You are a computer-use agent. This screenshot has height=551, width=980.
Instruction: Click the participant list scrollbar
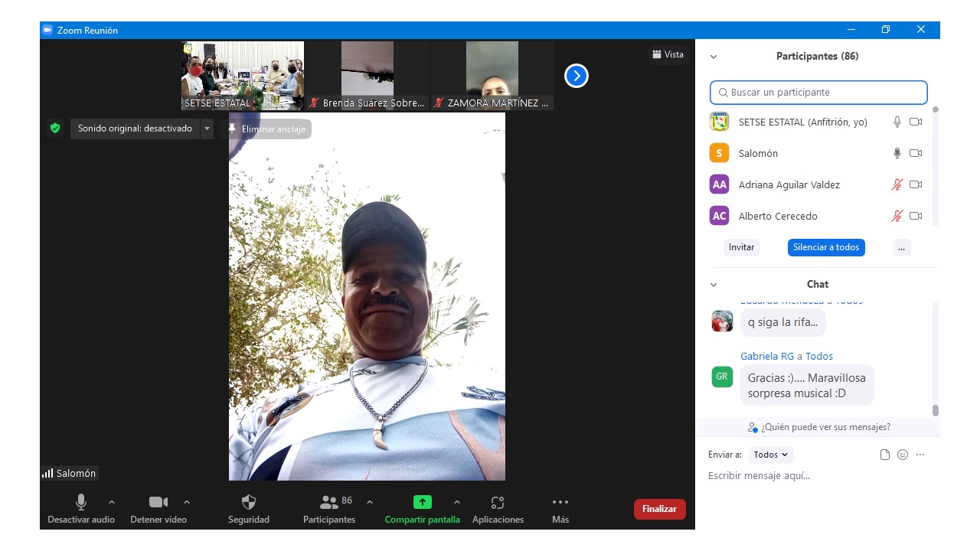(x=935, y=165)
